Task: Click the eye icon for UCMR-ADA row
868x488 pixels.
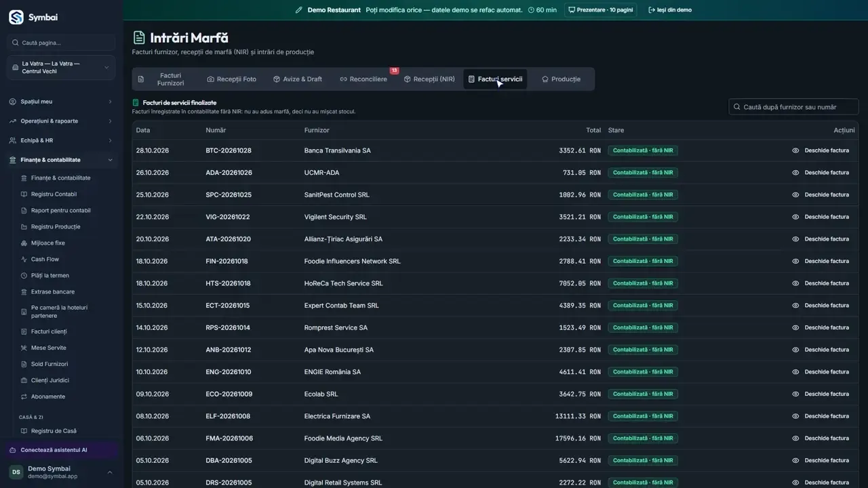Action: [796, 173]
